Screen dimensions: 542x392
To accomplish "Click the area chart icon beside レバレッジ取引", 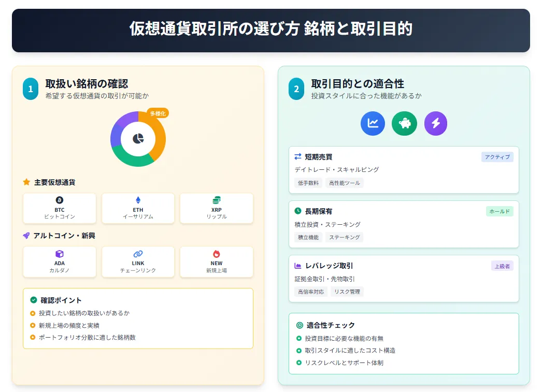I will pyautogui.click(x=297, y=265).
